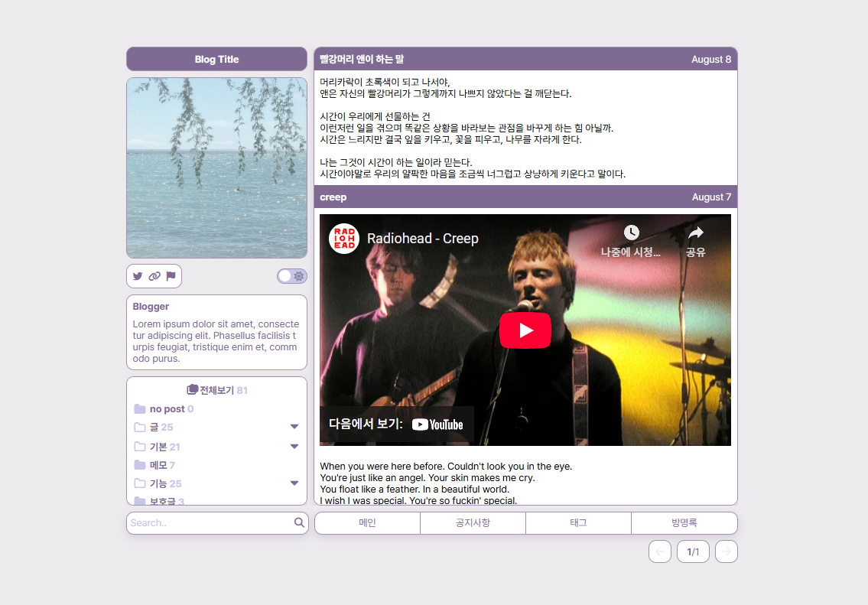Viewport: 868px width, 605px height.
Task: Expand the 기본 category arrow
Action: (294, 446)
